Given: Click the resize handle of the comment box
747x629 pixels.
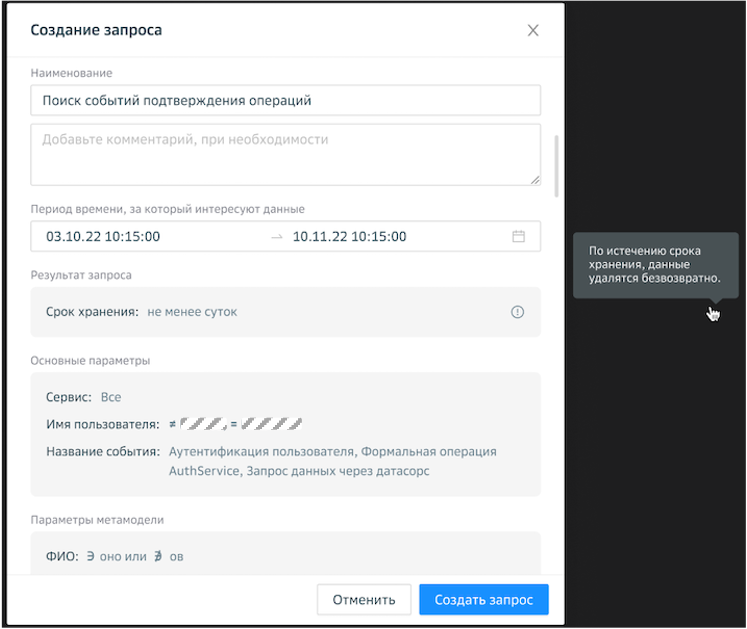Looking at the screenshot, I should pyautogui.click(x=535, y=180).
